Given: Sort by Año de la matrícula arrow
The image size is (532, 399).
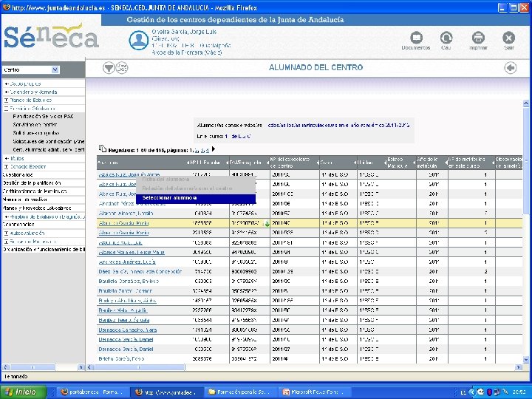Looking at the screenshot, I should pyautogui.click(x=446, y=163).
